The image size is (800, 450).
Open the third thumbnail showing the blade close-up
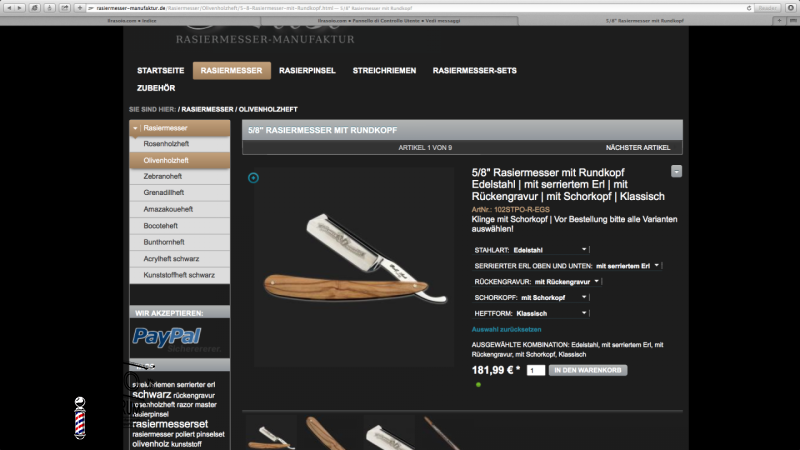point(389,433)
